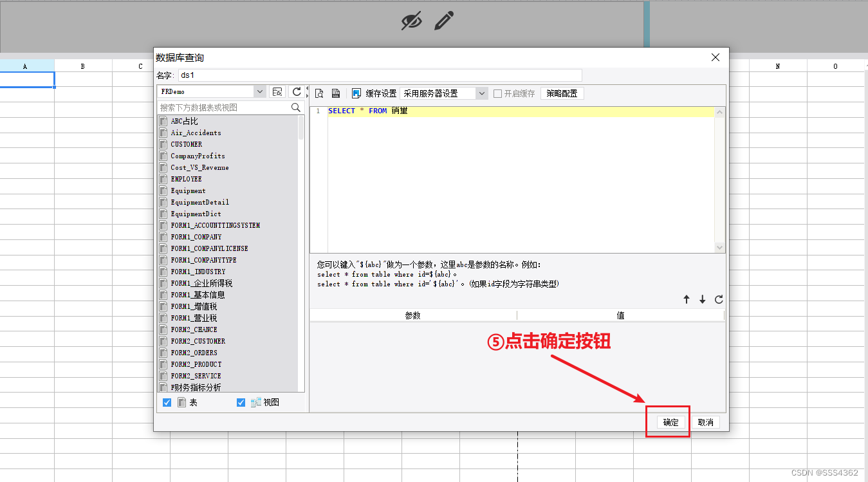
Task: Move parameter up with the up arrow
Action: (687, 299)
